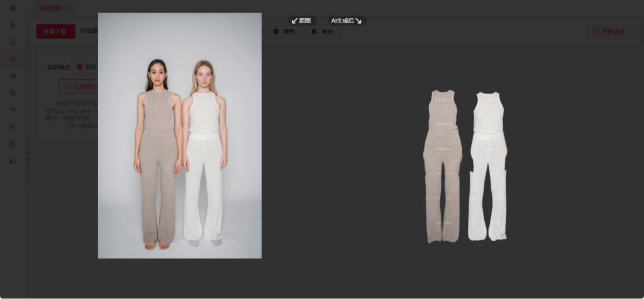Image resolution: width=644 pixels, height=299 pixels.
Task: Open the second sidebar icon below apps grid
Action: pyautogui.click(x=13, y=25)
